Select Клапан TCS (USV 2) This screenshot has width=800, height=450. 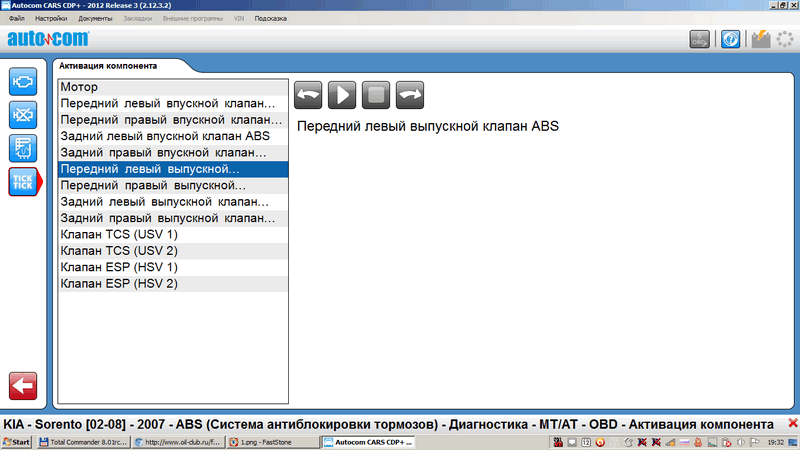tap(173, 251)
